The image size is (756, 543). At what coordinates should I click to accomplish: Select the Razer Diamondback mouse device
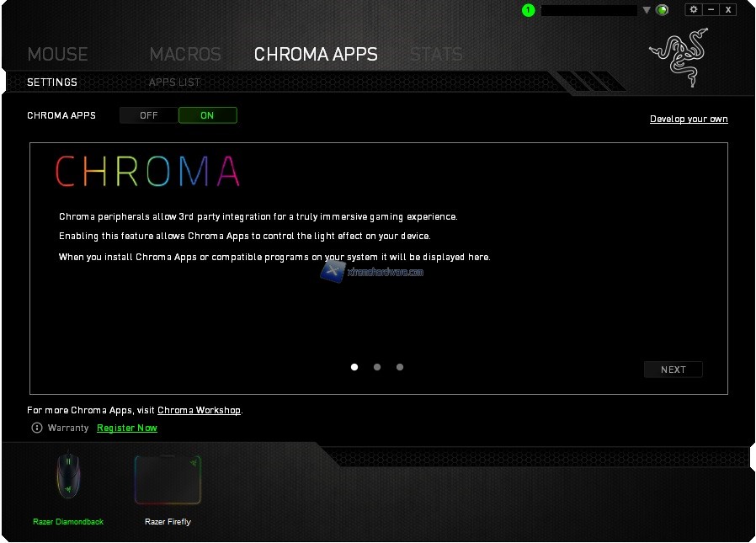pos(68,487)
